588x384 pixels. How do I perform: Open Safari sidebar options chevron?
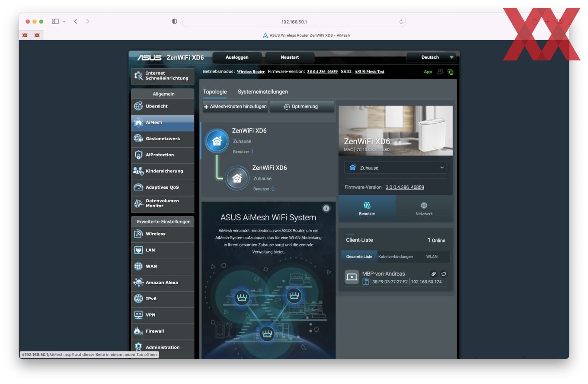(64, 22)
